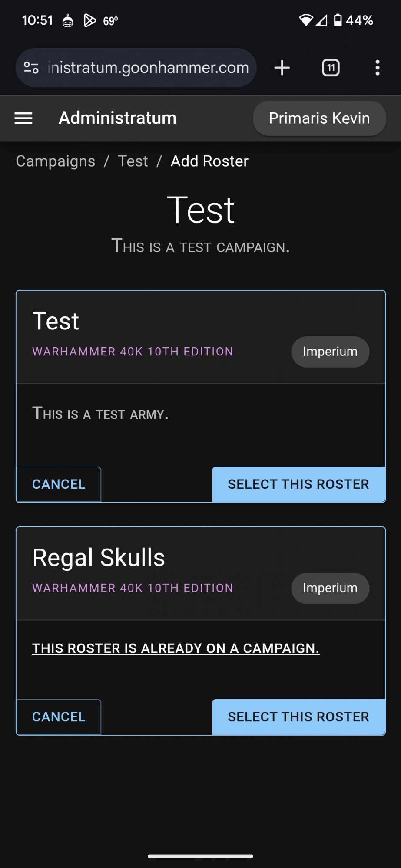Tap the clock showing 10:51

[x=37, y=20]
